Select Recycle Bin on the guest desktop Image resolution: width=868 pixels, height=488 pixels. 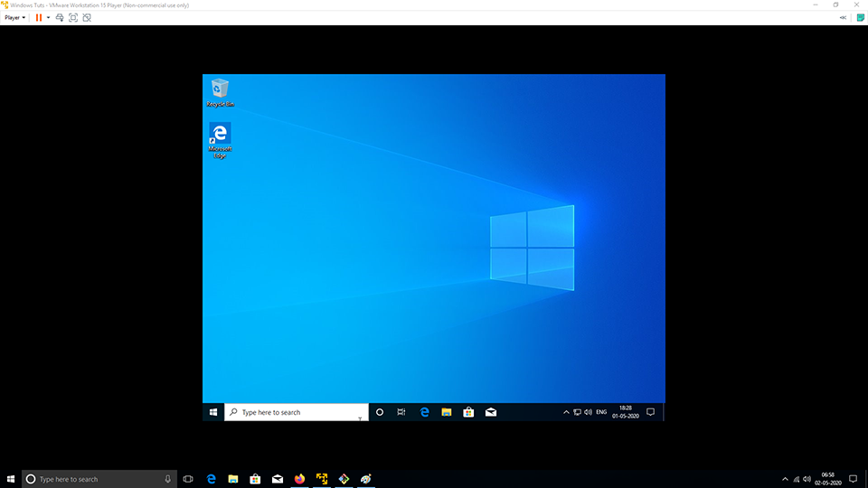pos(220,92)
